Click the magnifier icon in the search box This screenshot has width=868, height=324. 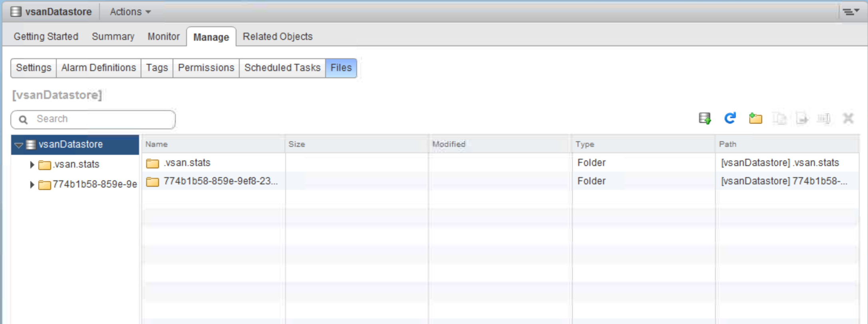24,120
